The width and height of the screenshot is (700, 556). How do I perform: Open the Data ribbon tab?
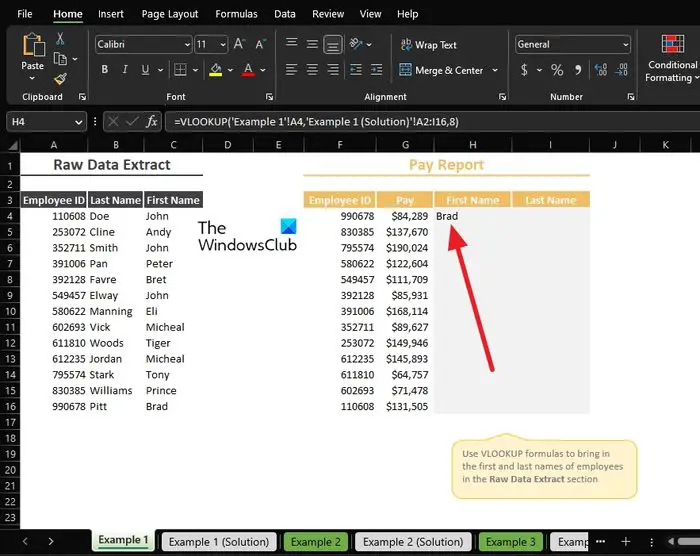click(x=285, y=14)
